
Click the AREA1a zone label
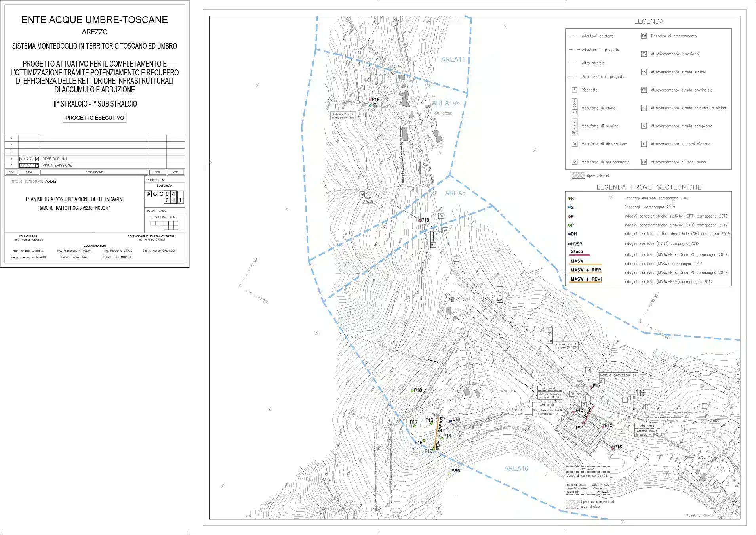click(444, 103)
